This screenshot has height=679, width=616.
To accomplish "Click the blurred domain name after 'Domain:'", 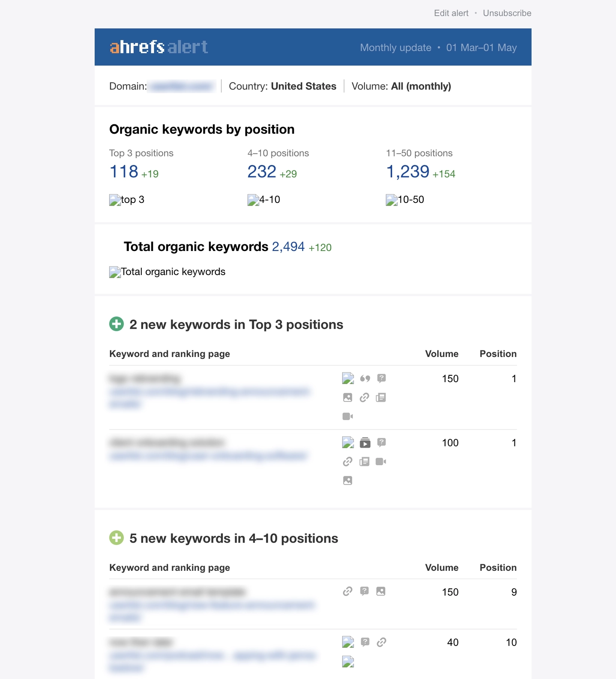I will [182, 86].
